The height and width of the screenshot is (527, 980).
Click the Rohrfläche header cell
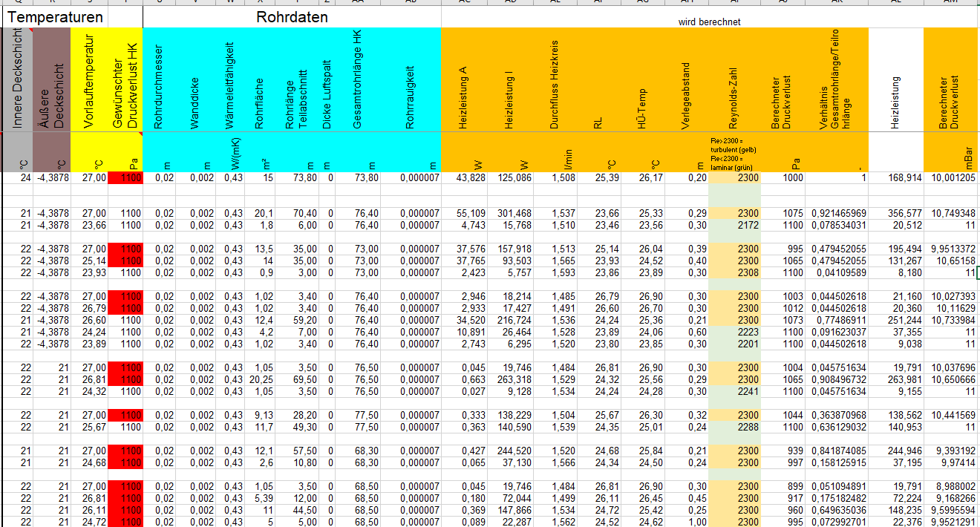[x=260, y=79]
